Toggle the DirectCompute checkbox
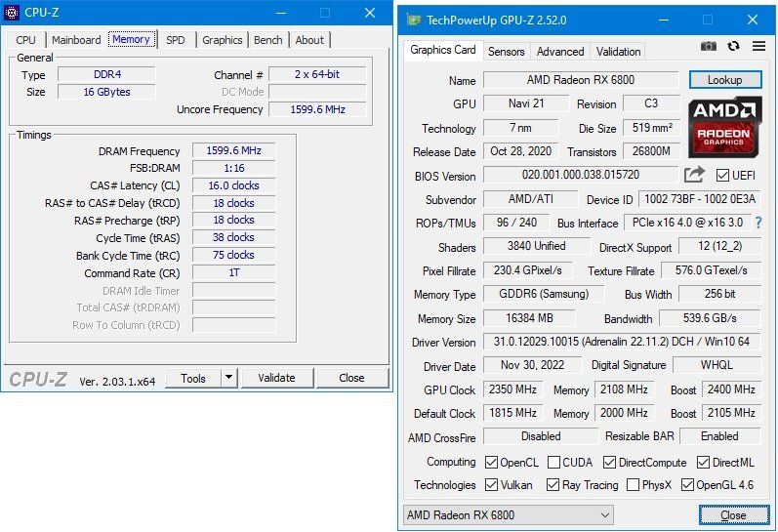The image size is (778, 532). pyautogui.click(x=609, y=463)
